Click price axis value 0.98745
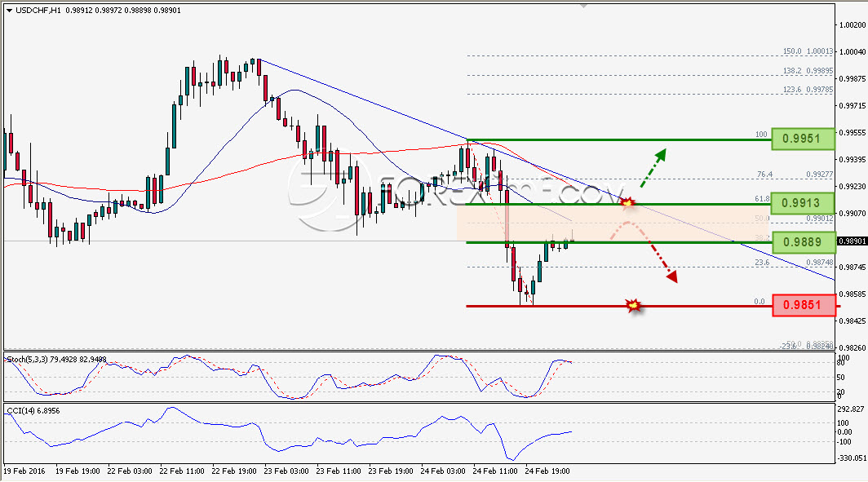The width and height of the screenshot is (868, 482). 852,267
